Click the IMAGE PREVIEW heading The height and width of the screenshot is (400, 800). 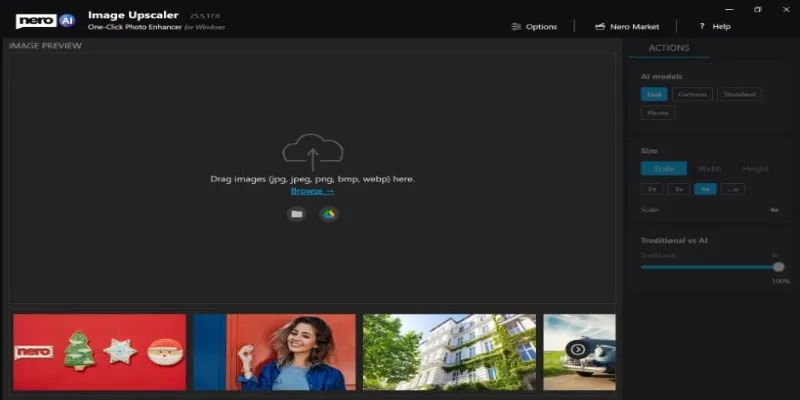[x=45, y=45]
